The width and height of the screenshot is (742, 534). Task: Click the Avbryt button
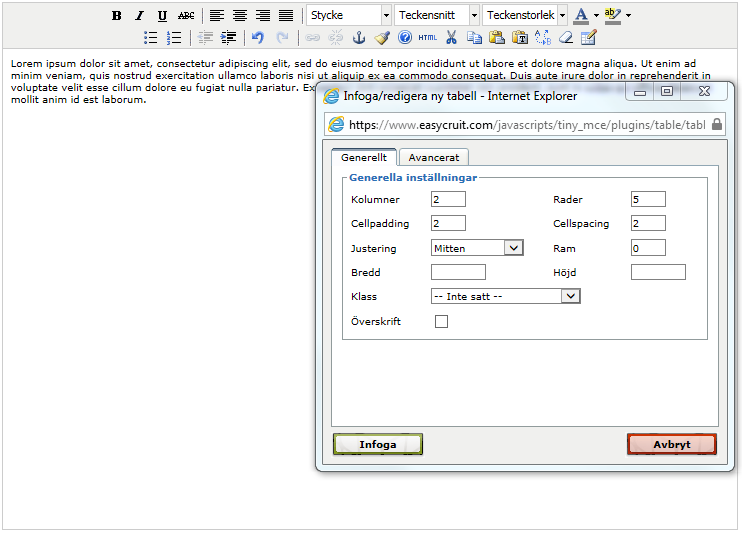point(672,445)
